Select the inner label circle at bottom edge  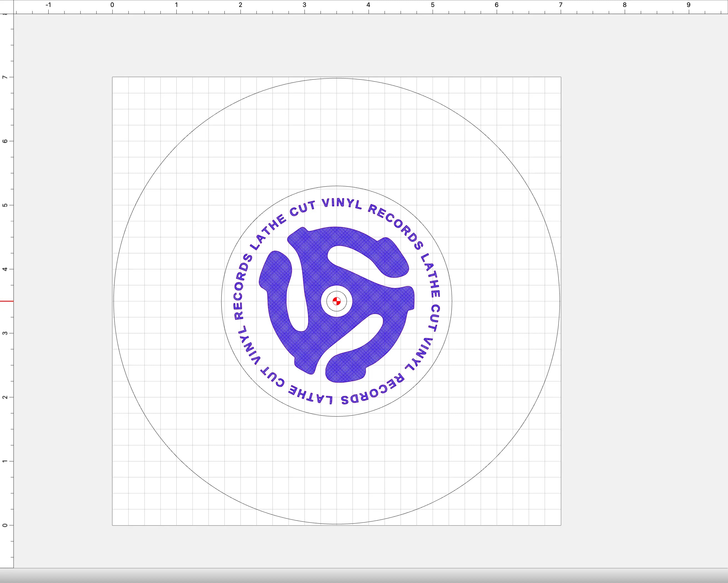336,416
